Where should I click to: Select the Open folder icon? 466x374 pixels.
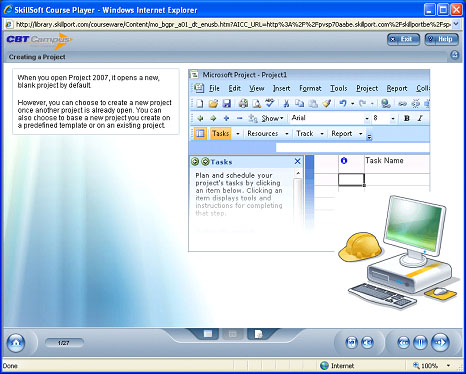(x=213, y=104)
